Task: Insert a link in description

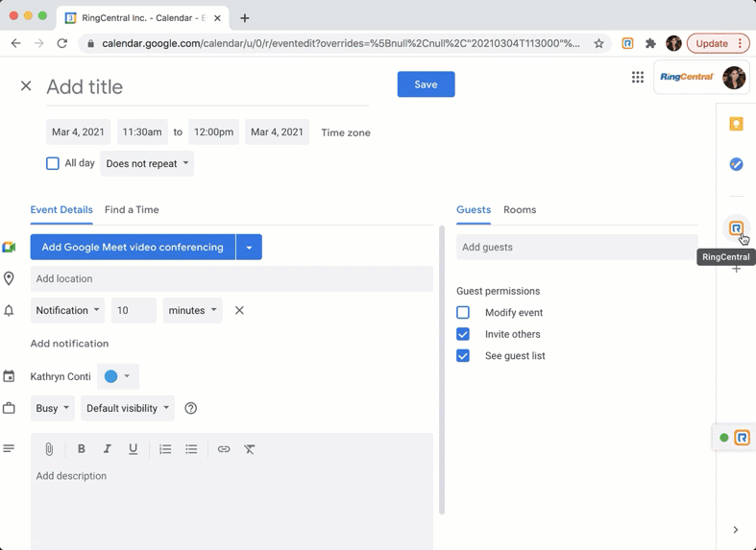Action: (x=223, y=449)
